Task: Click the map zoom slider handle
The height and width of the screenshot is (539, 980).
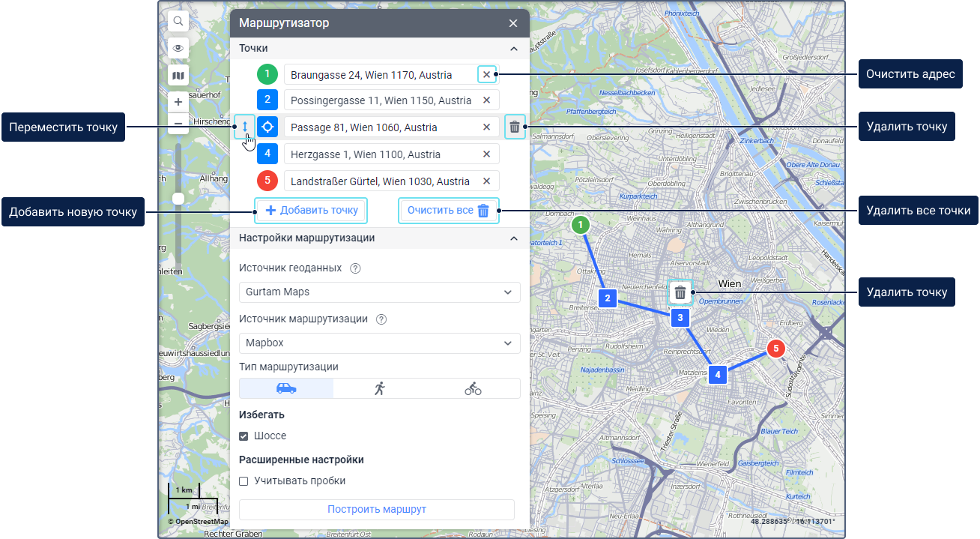Action: [x=178, y=199]
